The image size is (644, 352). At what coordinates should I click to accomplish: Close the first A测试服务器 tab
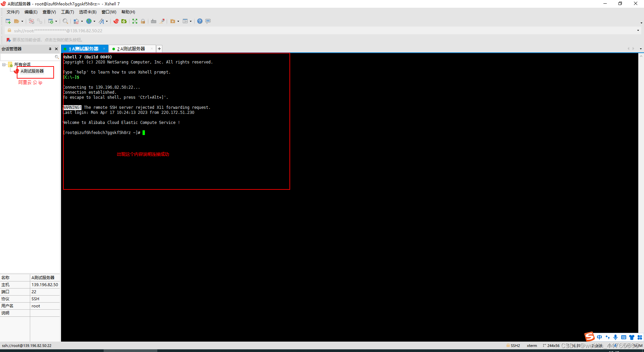pos(104,49)
